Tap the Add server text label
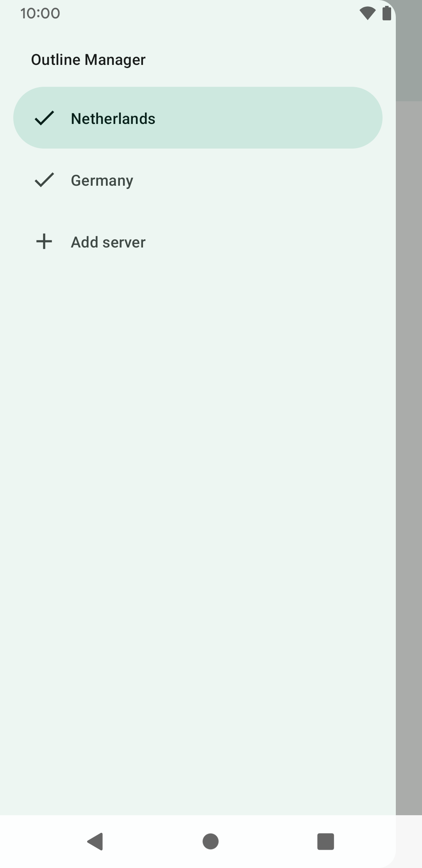Image resolution: width=422 pixels, height=868 pixels. point(108,242)
